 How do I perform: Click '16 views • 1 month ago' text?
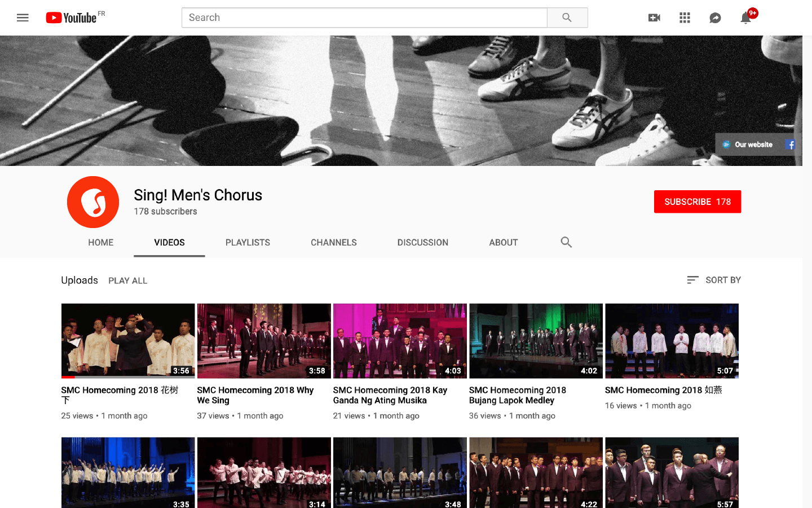tap(648, 406)
